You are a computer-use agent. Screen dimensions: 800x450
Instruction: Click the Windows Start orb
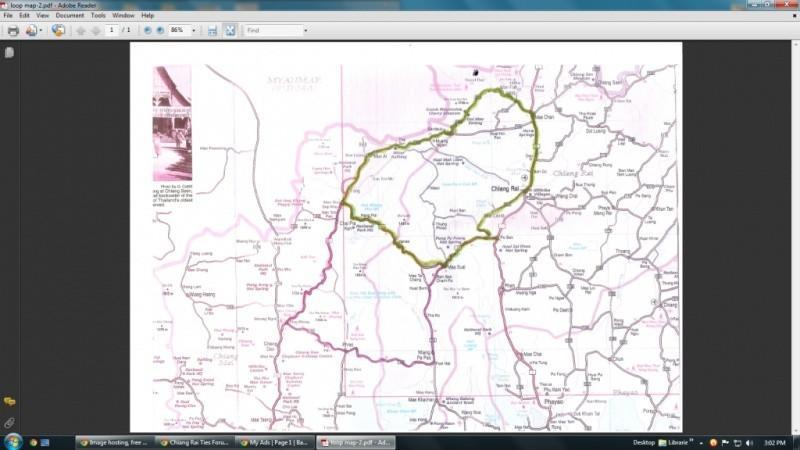[13, 442]
